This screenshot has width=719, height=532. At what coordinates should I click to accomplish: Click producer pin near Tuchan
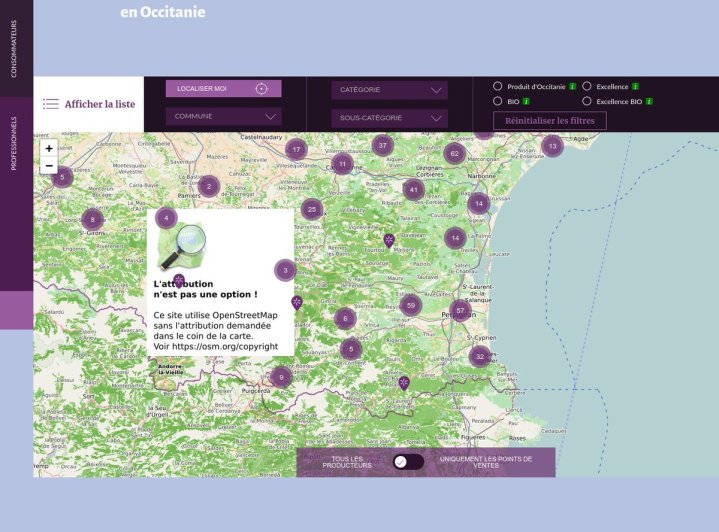[389, 240]
